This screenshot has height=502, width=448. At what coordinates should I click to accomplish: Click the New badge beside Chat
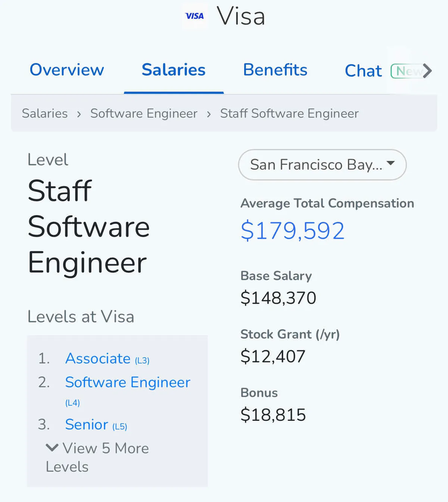(x=406, y=71)
